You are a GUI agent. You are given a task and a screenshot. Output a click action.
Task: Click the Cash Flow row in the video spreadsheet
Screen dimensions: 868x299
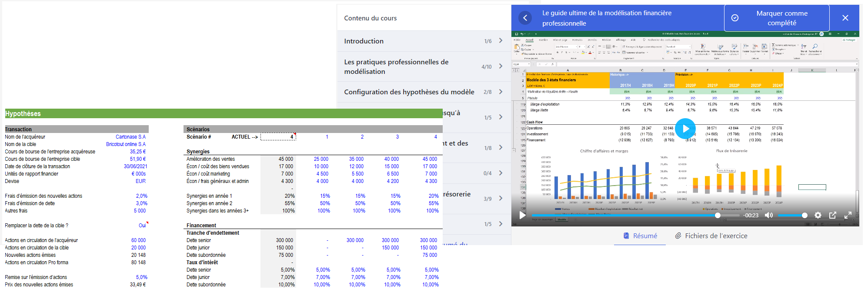pyautogui.click(x=534, y=122)
